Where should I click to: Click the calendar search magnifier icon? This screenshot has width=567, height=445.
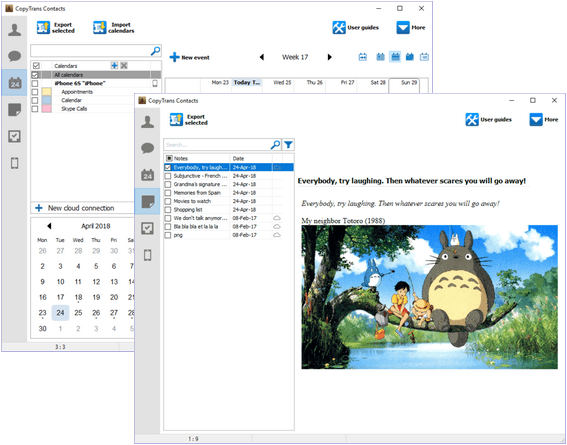click(155, 51)
